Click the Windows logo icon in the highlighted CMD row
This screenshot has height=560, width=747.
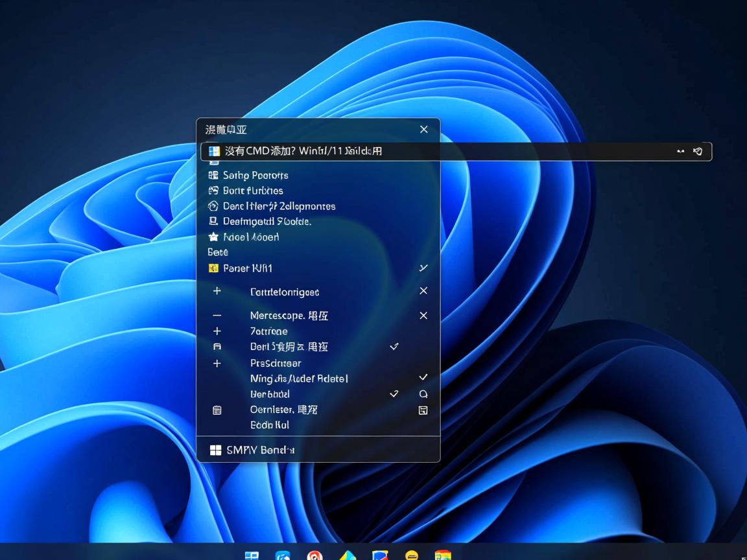pyautogui.click(x=214, y=151)
